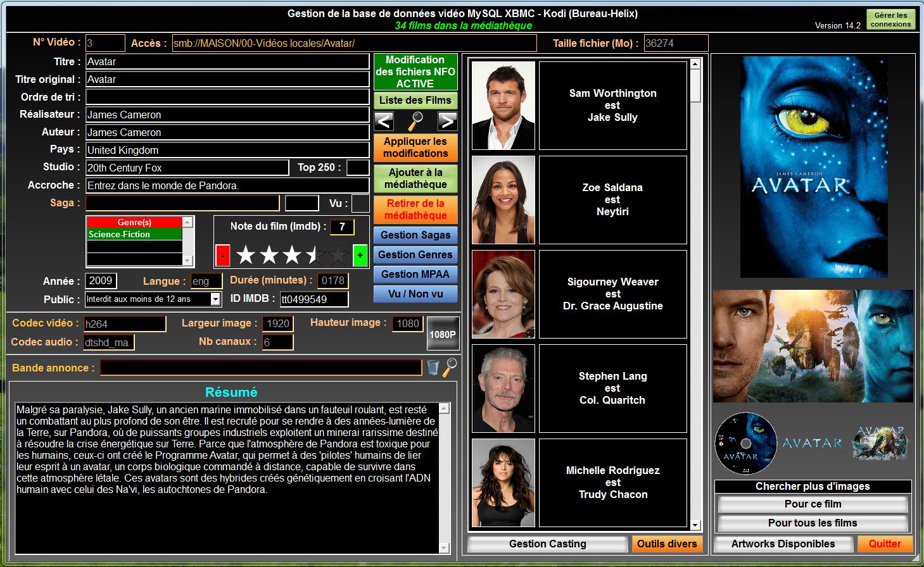Select Michelle Rodriguez actor photo
This screenshot has height=567, width=924.
coord(503,483)
